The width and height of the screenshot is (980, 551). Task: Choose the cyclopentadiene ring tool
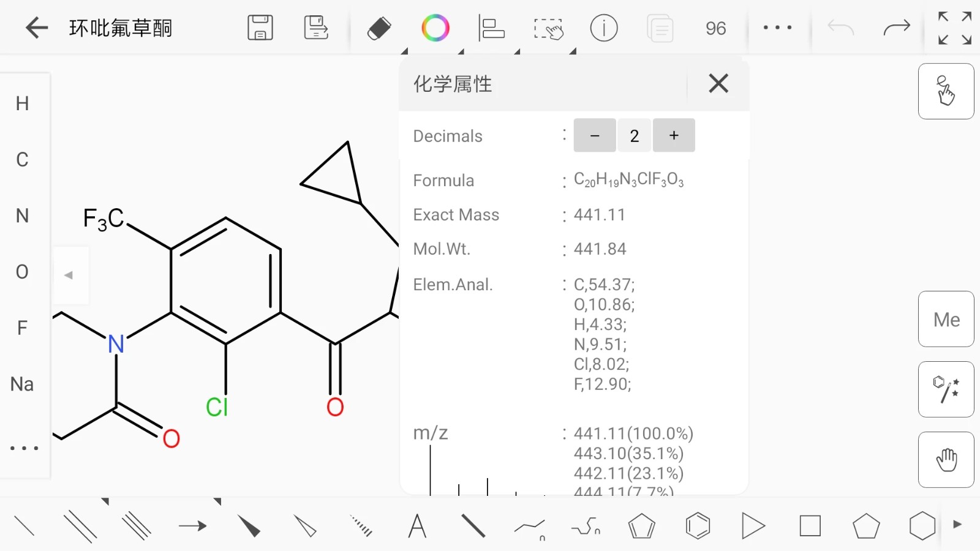(x=641, y=526)
